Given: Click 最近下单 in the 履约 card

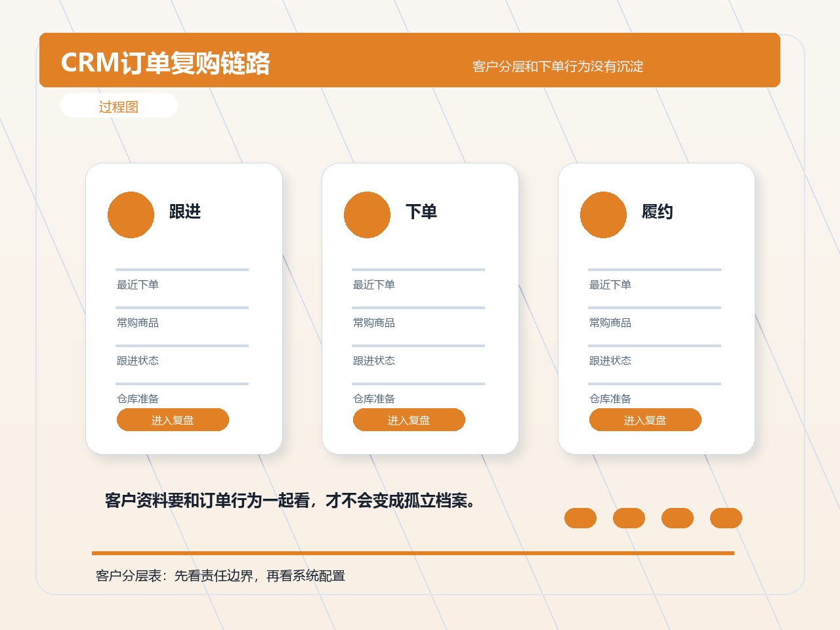Looking at the screenshot, I should pos(610,285).
